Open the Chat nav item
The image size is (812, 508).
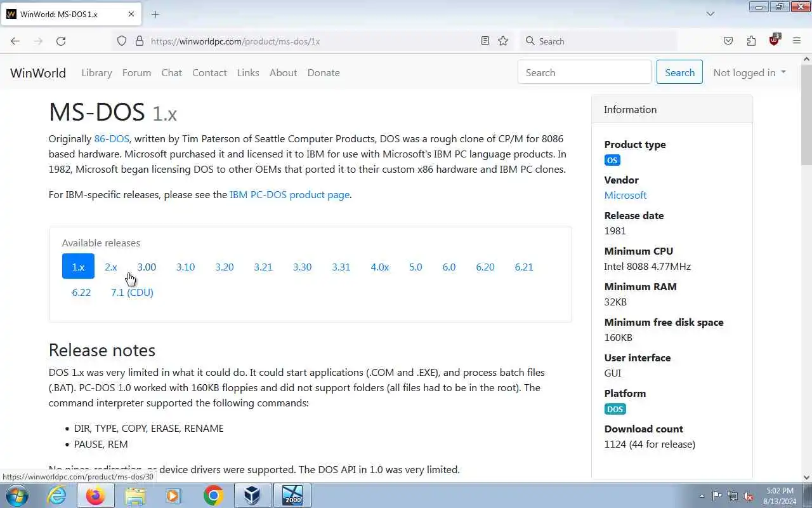click(171, 72)
